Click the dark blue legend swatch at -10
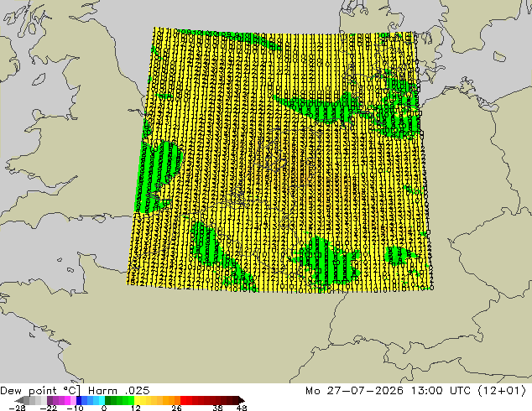532x411 pixels. pos(79,400)
